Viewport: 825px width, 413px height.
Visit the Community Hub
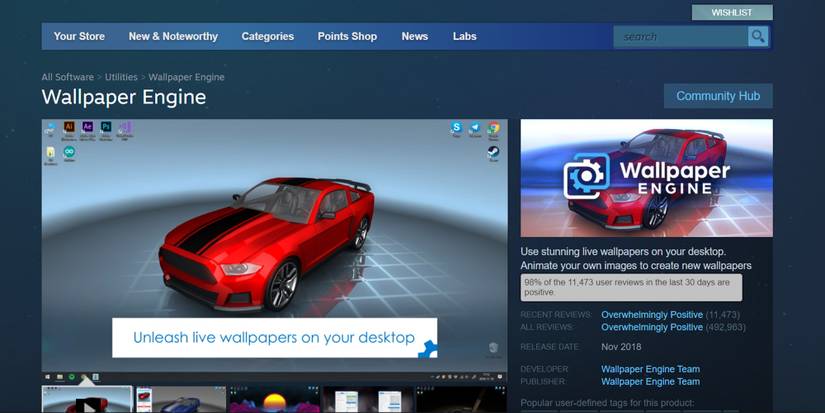717,96
